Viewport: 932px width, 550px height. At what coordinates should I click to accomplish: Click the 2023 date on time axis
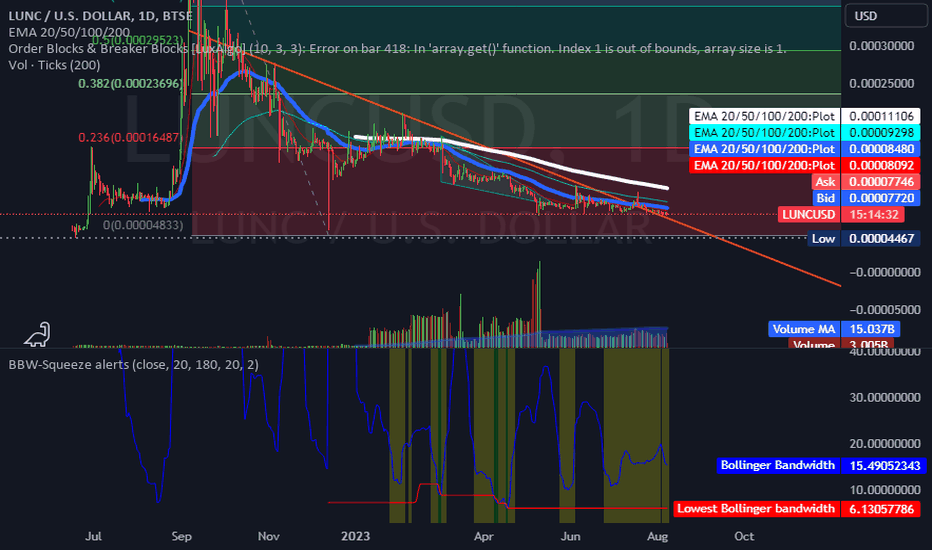coord(355,536)
